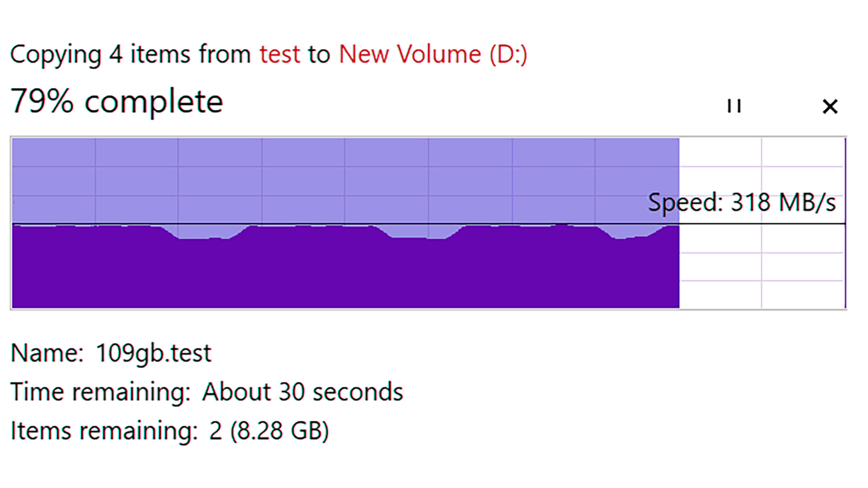The image size is (868, 488).
Task: Open the source folder link 'test'
Action: click(x=280, y=54)
